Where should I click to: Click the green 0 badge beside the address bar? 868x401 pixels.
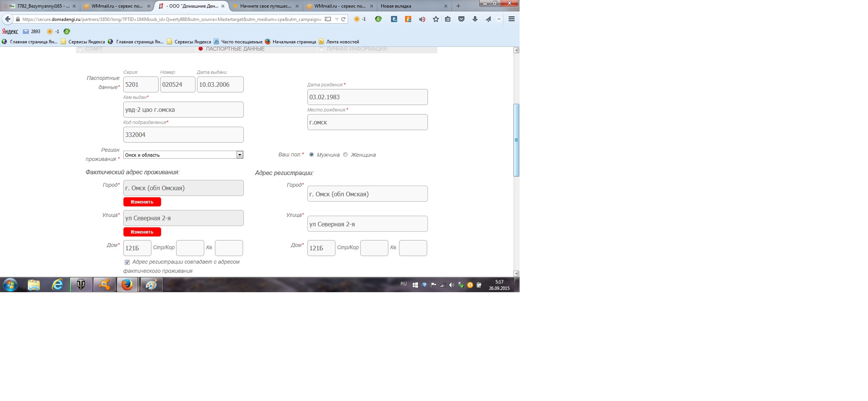coord(378,19)
